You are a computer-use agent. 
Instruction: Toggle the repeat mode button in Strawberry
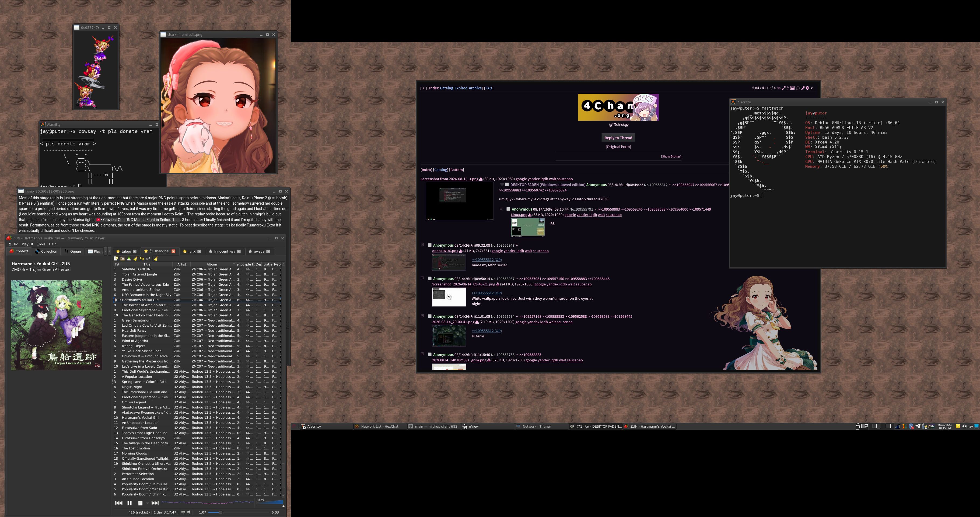183,512
